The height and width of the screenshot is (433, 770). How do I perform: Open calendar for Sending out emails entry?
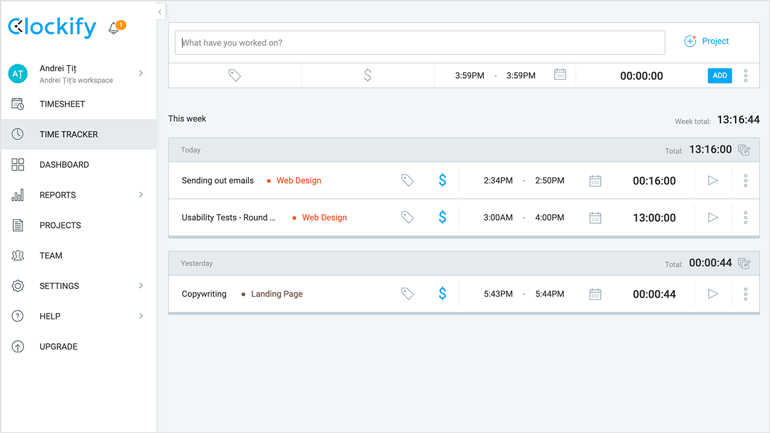pos(595,181)
